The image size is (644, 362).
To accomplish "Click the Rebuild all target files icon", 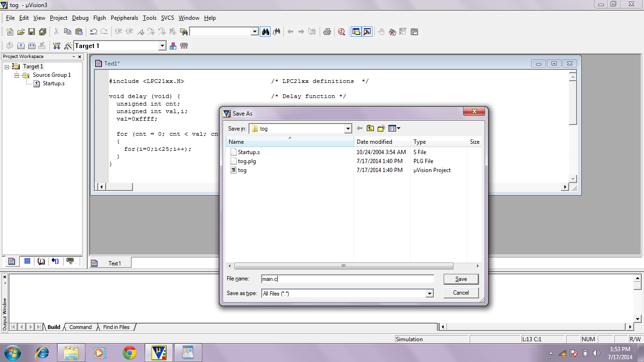I will (x=32, y=46).
